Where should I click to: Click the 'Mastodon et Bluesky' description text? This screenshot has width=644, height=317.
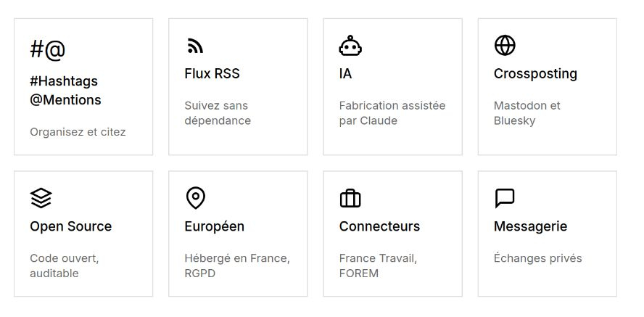point(527,113)
